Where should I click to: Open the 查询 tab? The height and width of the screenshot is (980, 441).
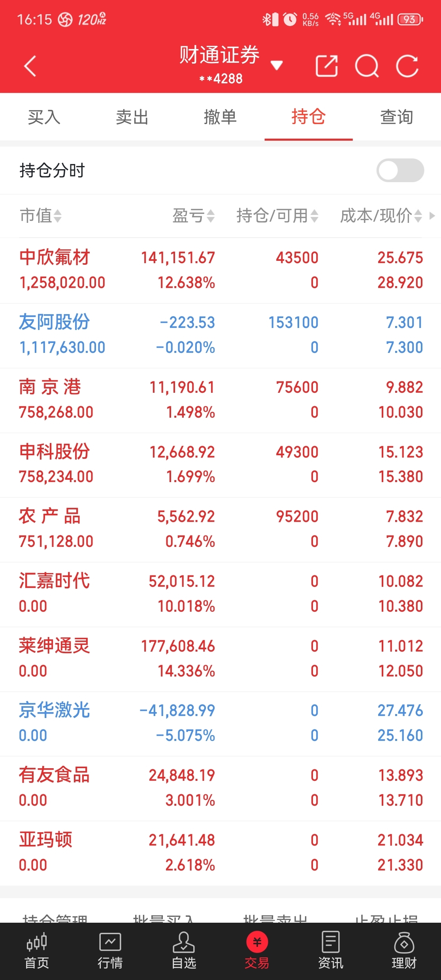point(397,117)
